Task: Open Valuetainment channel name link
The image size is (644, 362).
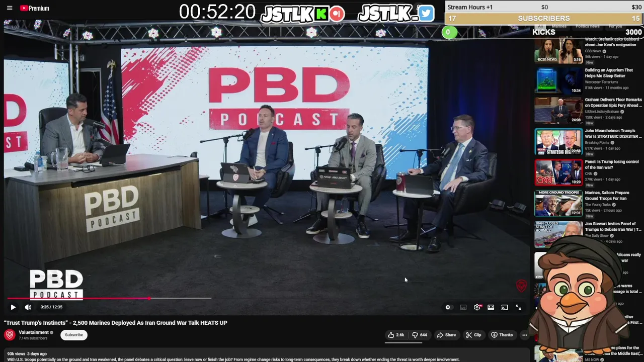Action: coord(34,332)
